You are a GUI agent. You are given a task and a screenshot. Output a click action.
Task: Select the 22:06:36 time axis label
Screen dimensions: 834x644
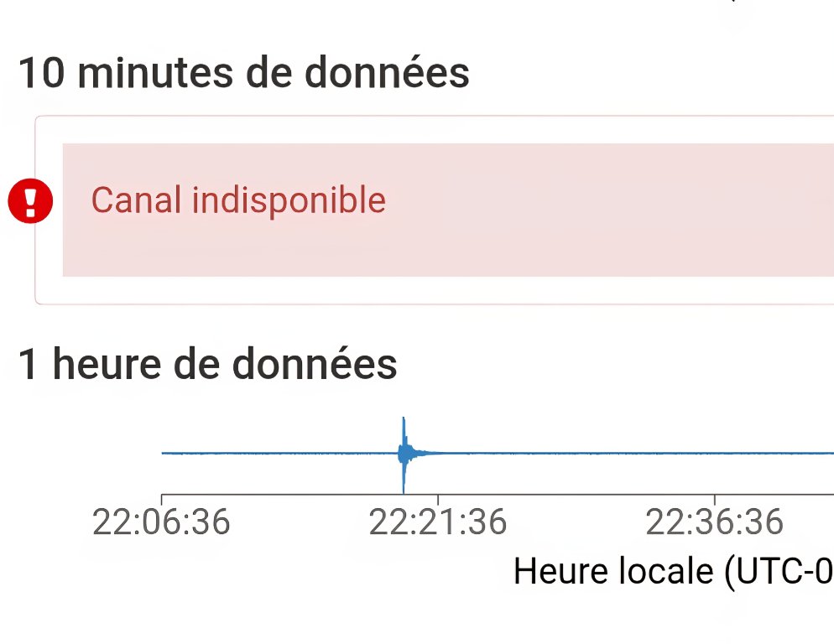tap(161, 523)
